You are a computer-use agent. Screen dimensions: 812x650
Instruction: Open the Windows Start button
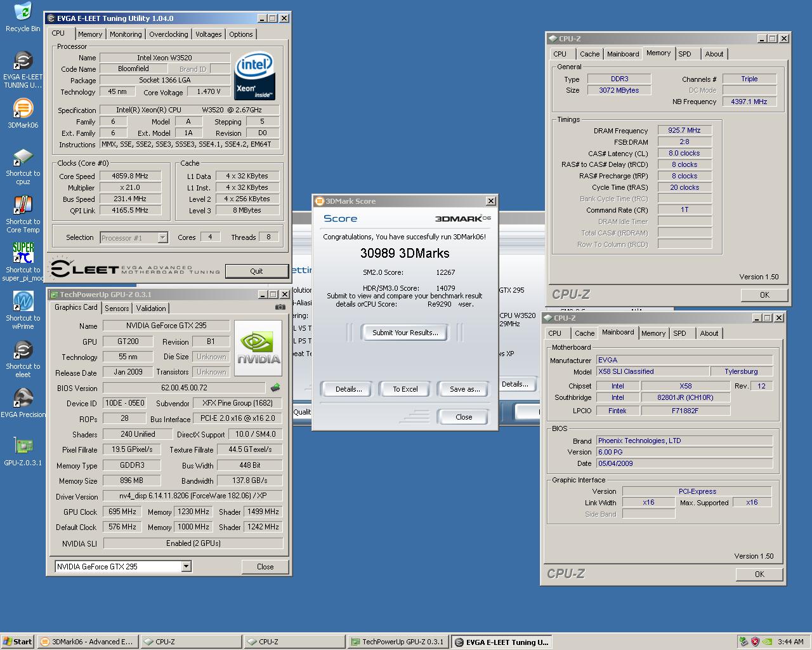(17, 642)
